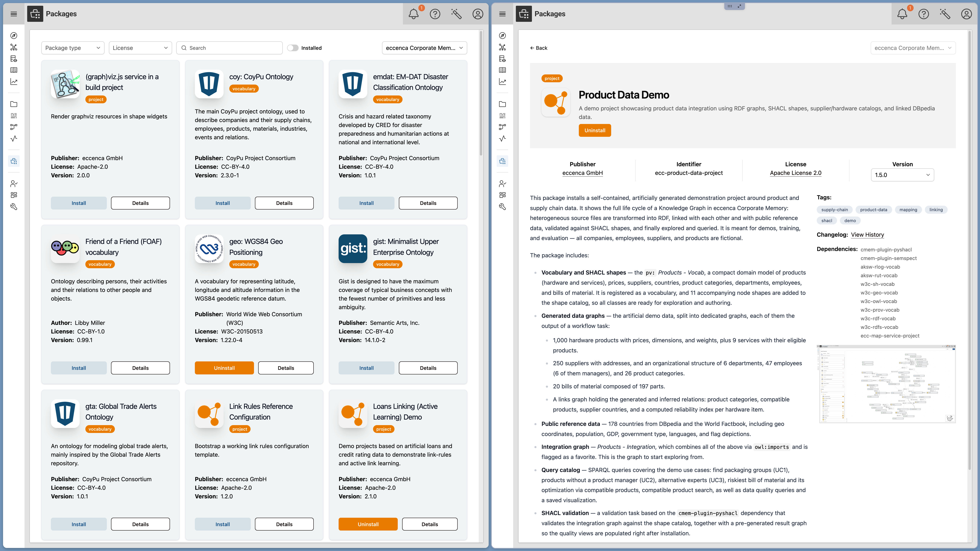Open the eccenca Corporate Memory dropdown in right window
The width and height of the screenshot is (980, 551).
pos(913,48)
